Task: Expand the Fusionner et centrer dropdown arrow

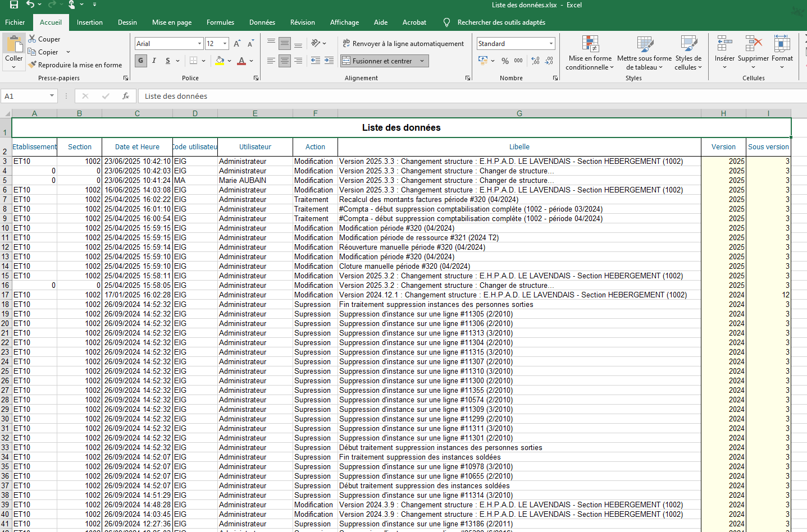Action: 422,61
